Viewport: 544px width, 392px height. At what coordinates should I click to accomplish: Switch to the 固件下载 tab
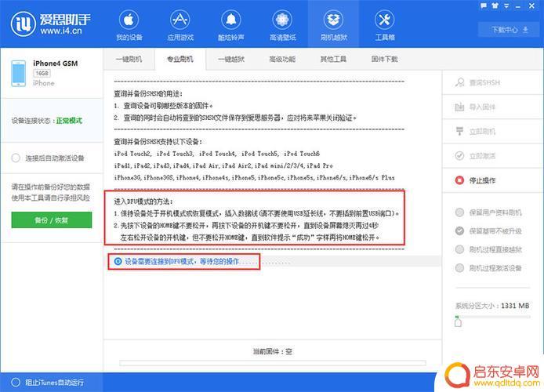pyautogui.click(x=384, y=60)
